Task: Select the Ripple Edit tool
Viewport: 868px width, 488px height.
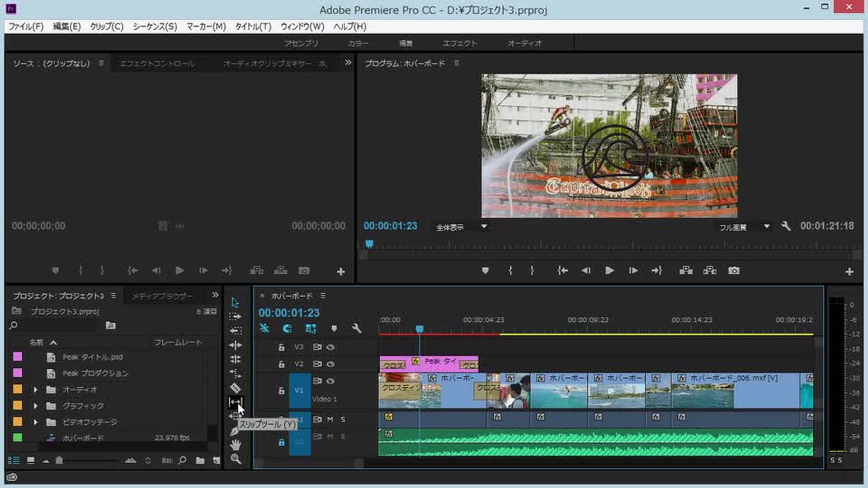Action: click(x=235, y=345)
